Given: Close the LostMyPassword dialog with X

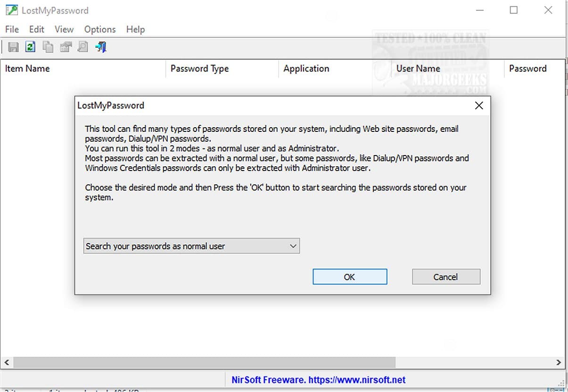Looking at the screenshot, I should point(479,106).
